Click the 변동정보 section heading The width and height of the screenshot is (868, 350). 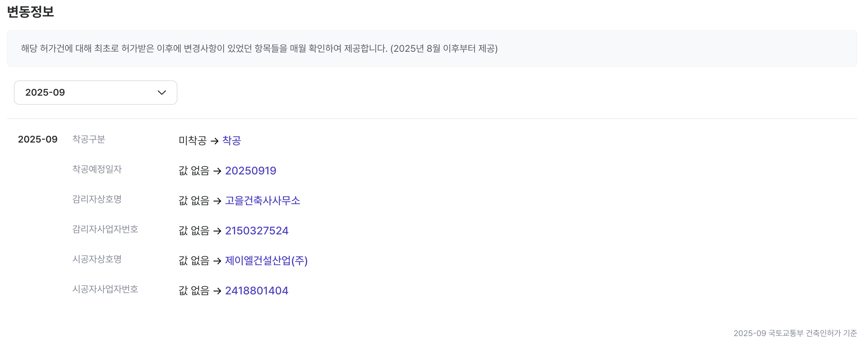pyautogui.click(x=30, y=12)
